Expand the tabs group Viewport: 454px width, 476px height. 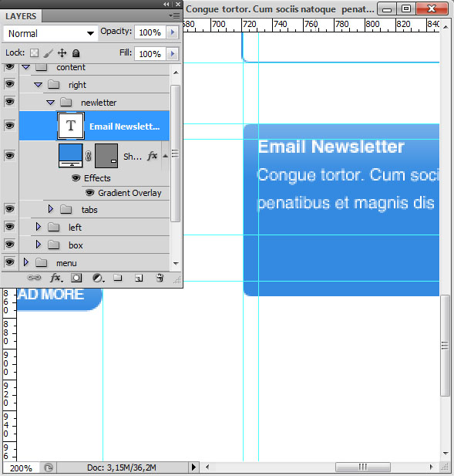tap(51, 209)
